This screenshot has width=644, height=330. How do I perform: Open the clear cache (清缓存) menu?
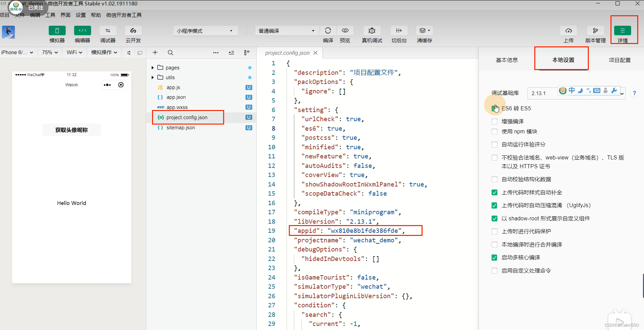click(424, 30)
